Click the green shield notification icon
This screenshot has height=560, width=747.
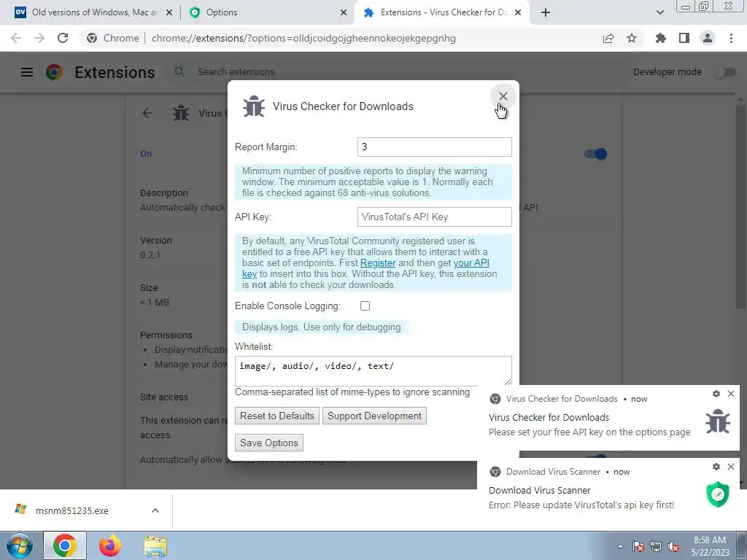(x=718, y=494)
